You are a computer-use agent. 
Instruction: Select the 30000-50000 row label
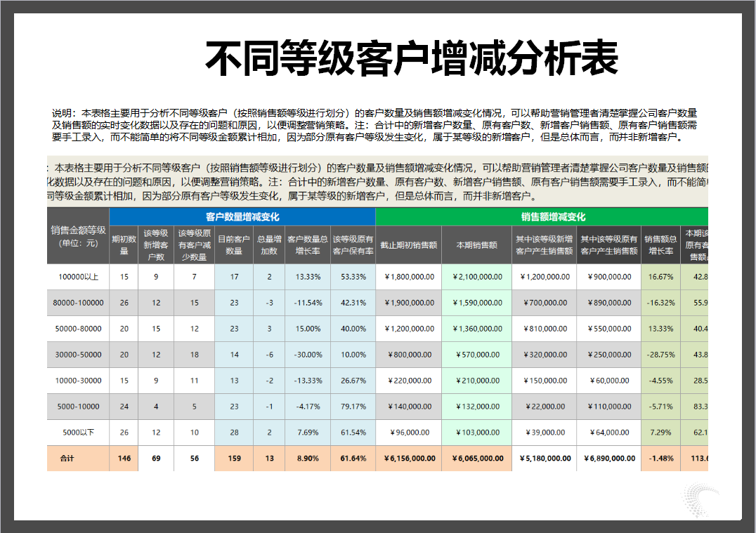78,355
